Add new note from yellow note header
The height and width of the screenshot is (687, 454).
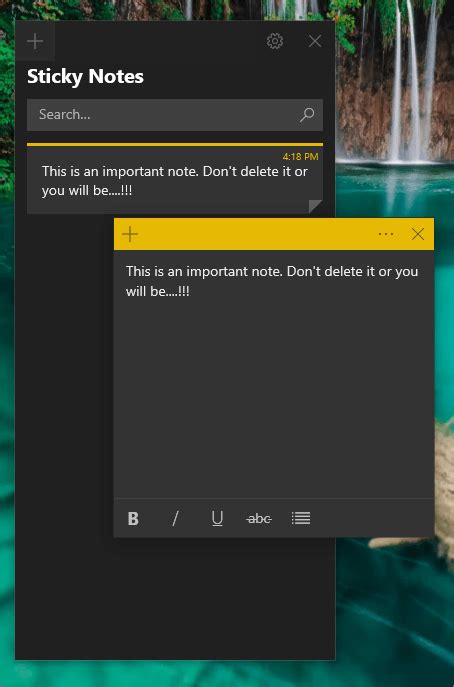pos(130,234)
